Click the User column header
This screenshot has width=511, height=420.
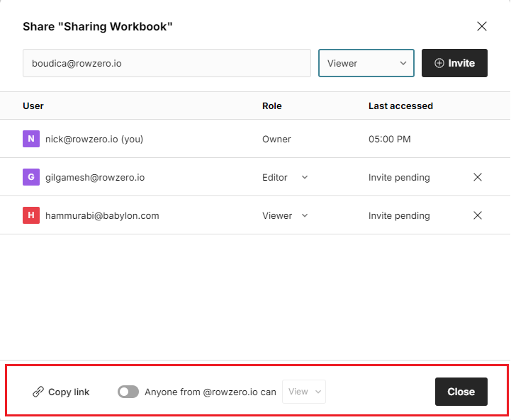[33, 106]
